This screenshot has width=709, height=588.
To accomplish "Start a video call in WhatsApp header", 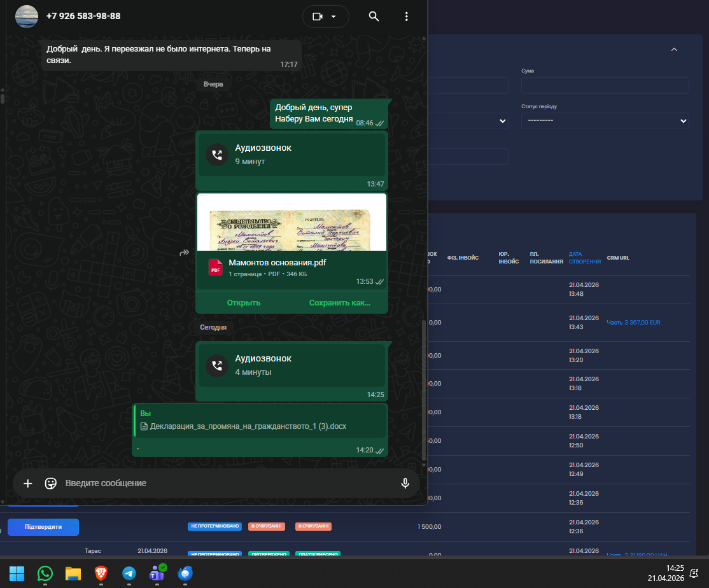I will (318, 17).
